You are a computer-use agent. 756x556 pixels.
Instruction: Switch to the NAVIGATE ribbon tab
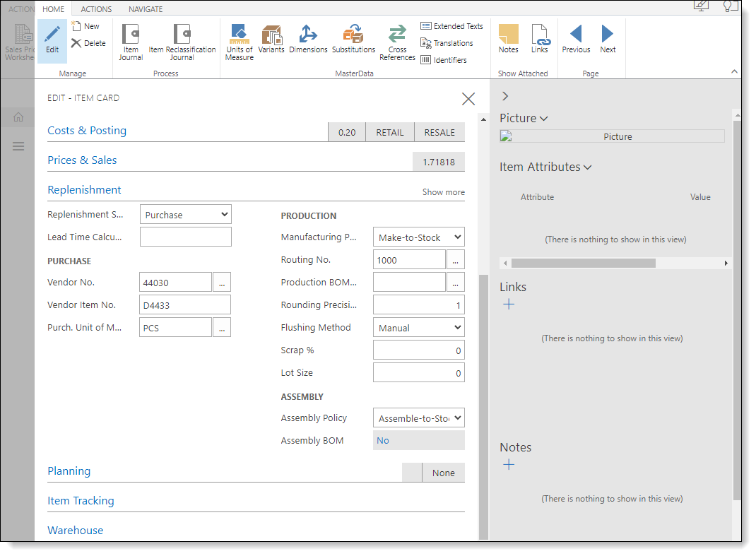(146, 9)
